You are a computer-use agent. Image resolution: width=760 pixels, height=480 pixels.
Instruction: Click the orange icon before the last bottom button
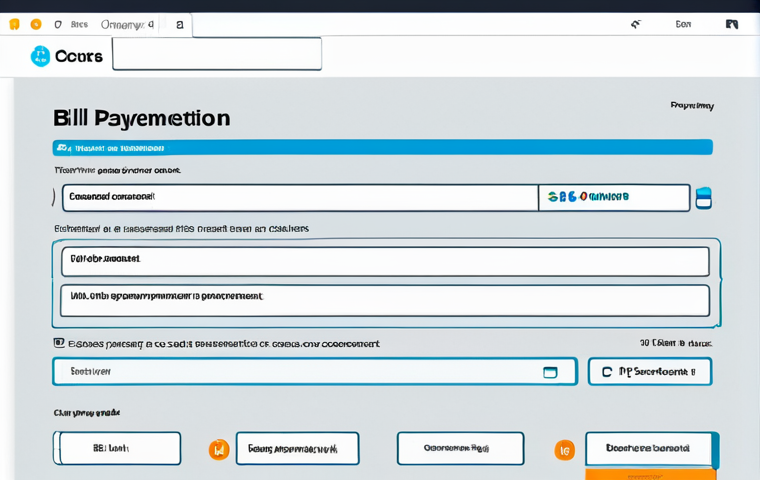[x=565, y=449]
